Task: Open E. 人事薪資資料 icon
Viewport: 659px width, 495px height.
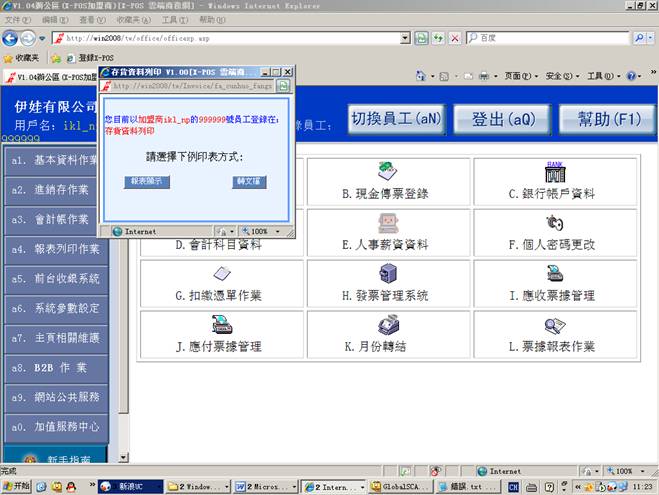Action: pos(386,222)
